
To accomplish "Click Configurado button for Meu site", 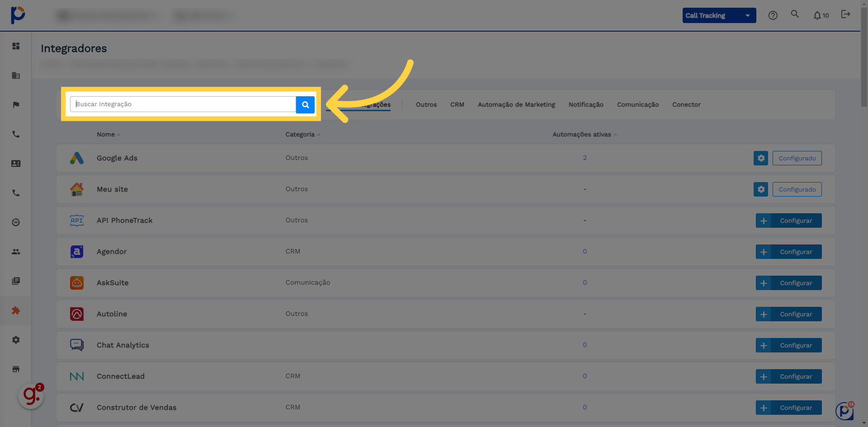I will tap(797, 189).
